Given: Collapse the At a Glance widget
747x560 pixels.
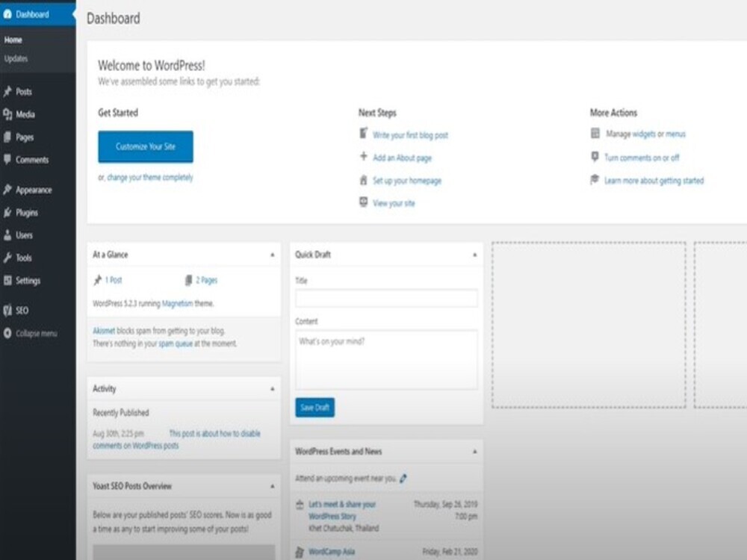Looking at the screenshot, I should click(x=272, y=255).
